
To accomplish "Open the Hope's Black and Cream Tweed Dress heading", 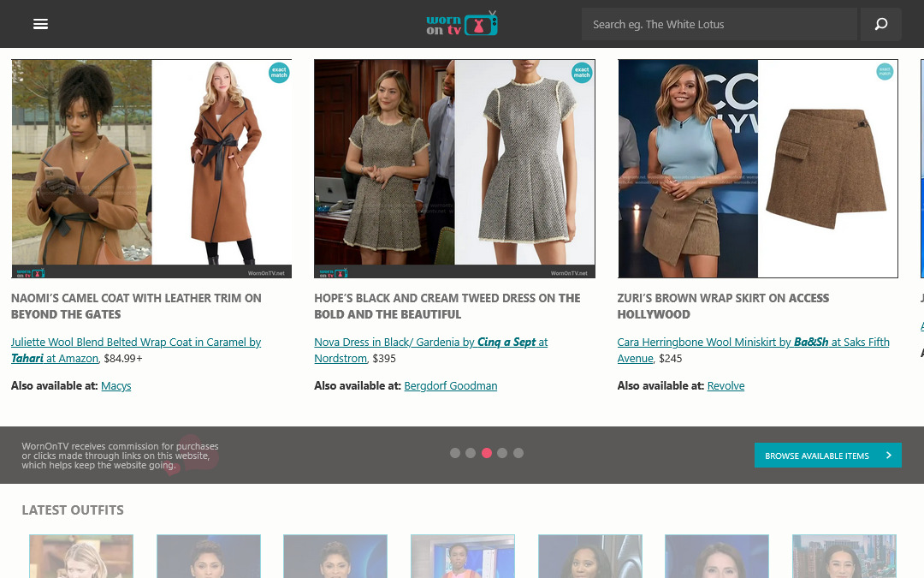I will 447,306.
